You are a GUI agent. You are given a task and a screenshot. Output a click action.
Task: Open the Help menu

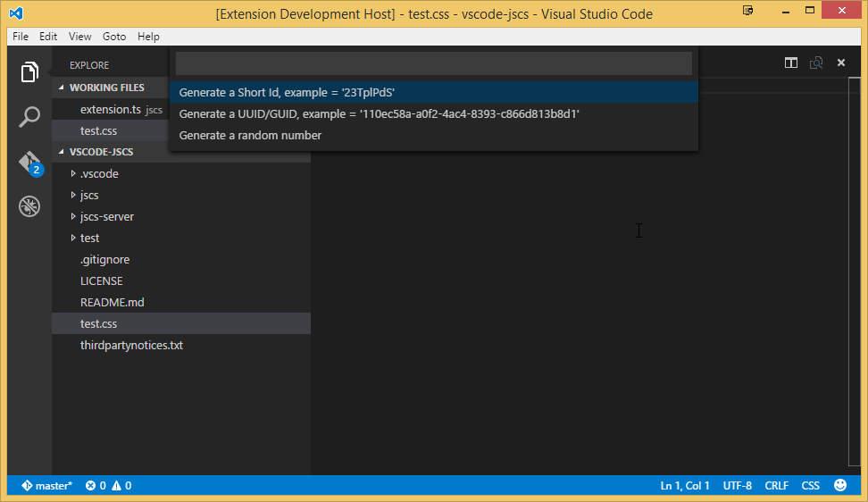pyautogui.click(x=148, y=37)
